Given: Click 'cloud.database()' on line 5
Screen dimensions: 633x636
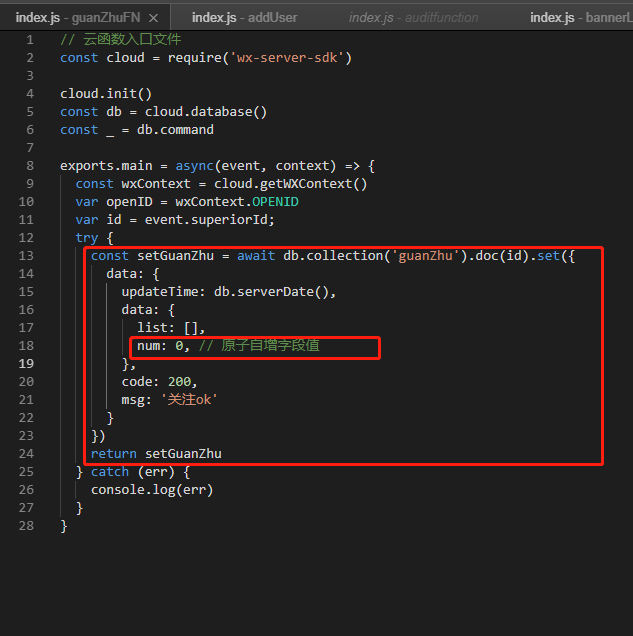Looking at the screenshot, I should point(206,112).
